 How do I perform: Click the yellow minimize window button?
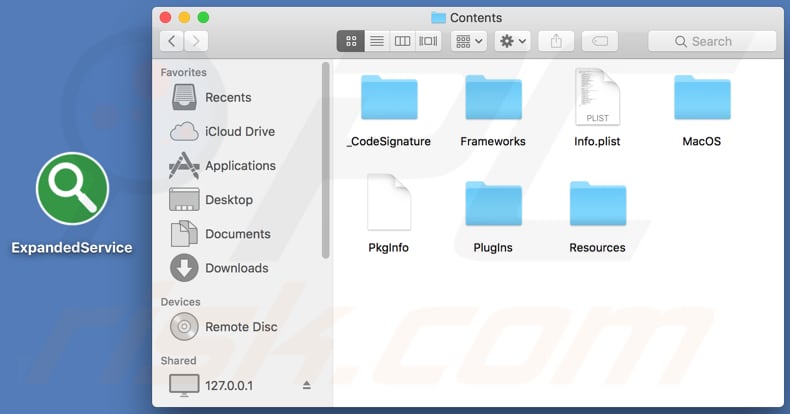pyautogui.click(x=184, y=18)
